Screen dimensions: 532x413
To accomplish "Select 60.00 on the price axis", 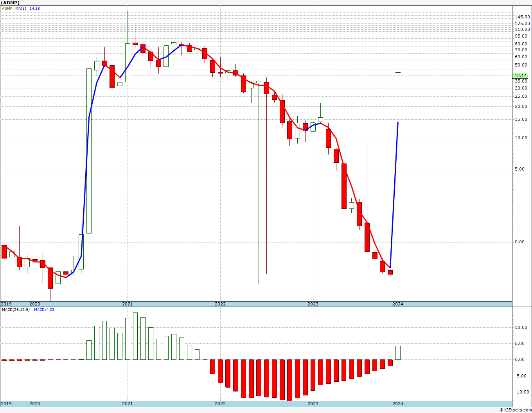I will pyautogui.click(x=521, y=57).
